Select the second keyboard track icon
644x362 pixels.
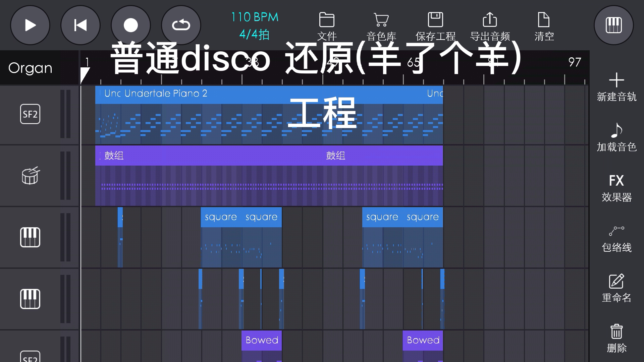coord(30,299)
